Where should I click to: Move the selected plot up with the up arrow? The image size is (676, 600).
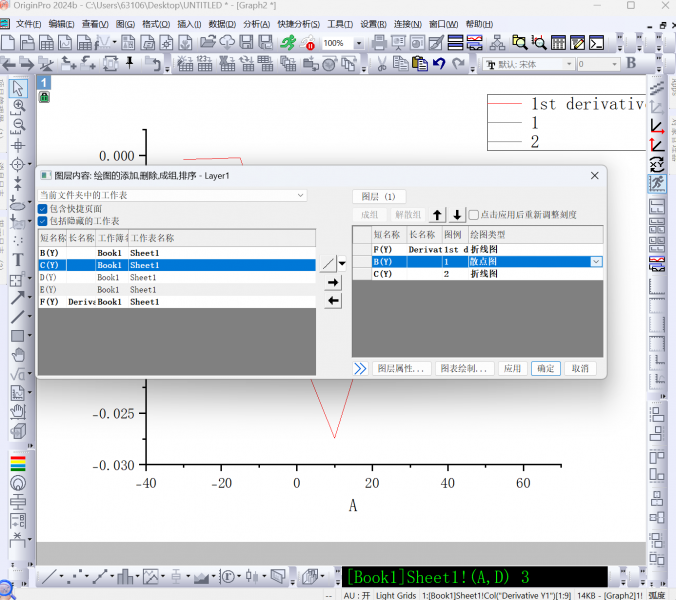tap(437, 215)
